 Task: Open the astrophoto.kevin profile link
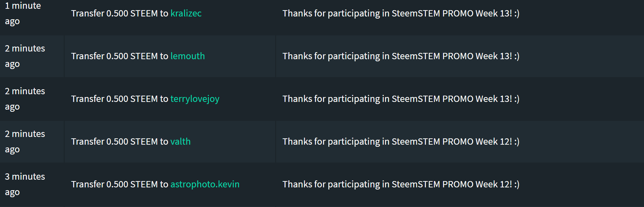click(205, 185)
